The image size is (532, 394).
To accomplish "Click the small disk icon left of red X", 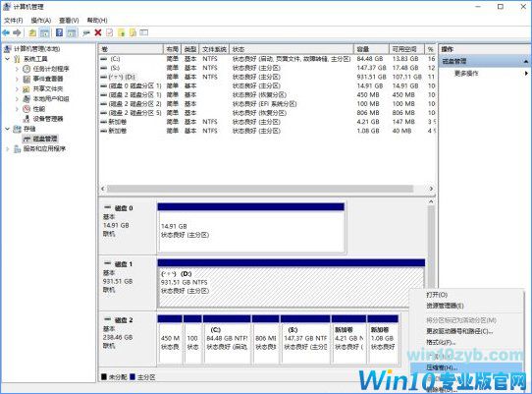I will click(x=86, y=33).
